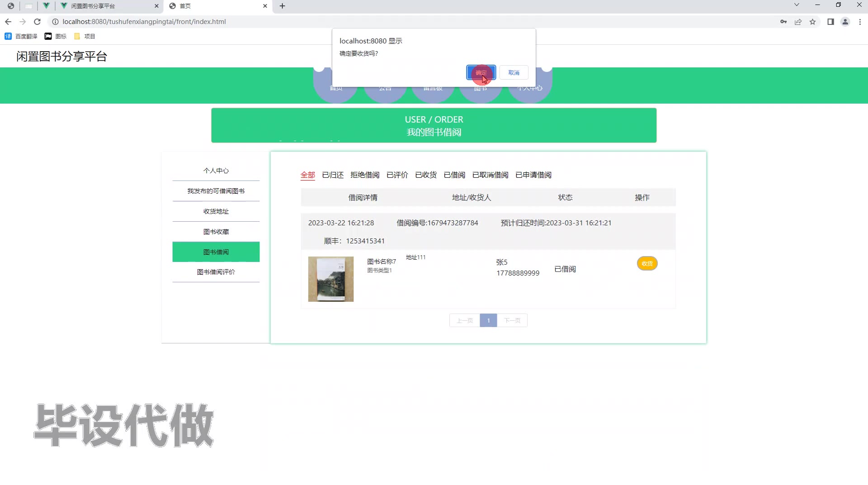Open a new browser tab
Viewport: 868px width, 485px height.
click(282, 6)
